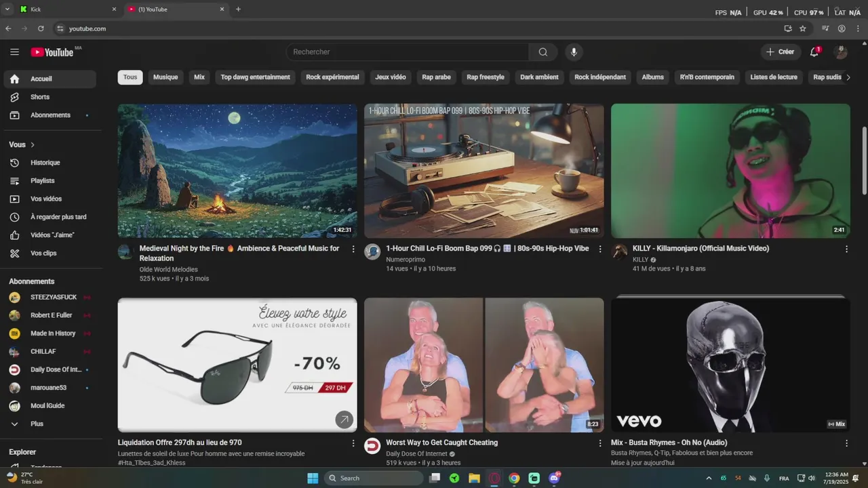Select the Rock expérimental chip
Viewport: 868px width, 488px height.
tap(332, 77)
